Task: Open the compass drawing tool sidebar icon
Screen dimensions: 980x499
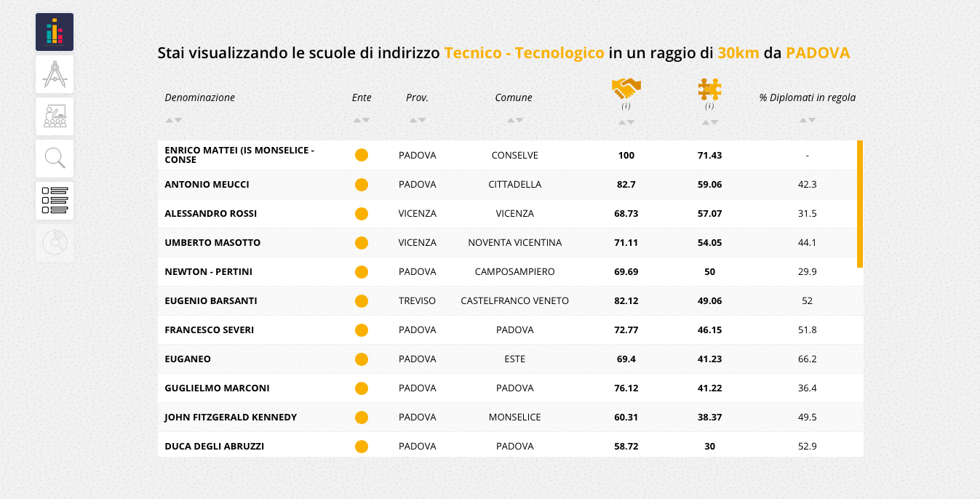Action: coord(55,74)
